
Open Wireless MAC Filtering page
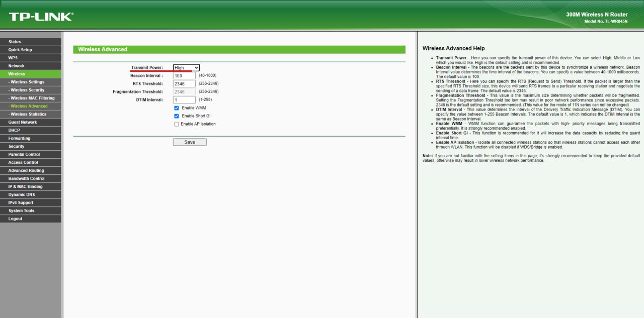(32, 98)
